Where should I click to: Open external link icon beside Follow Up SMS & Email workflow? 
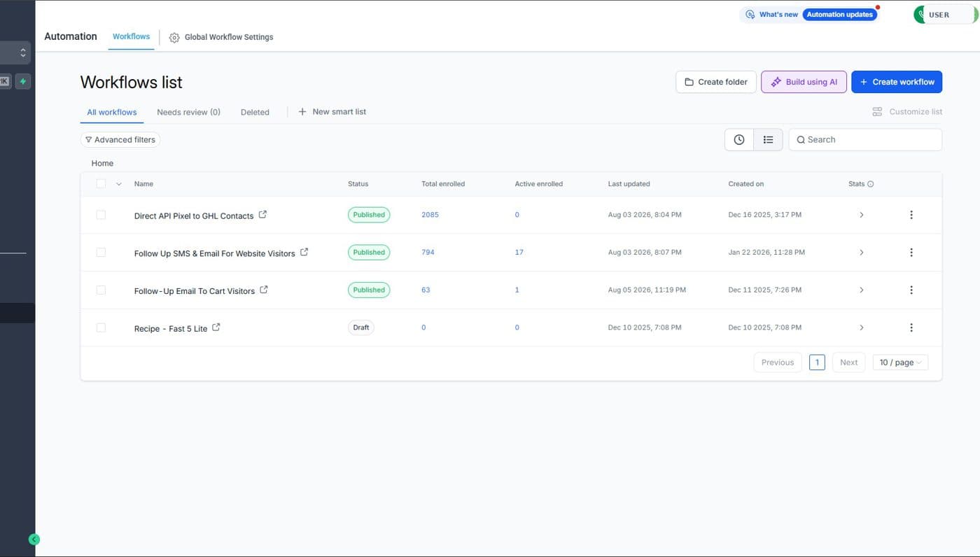click(x=304, y=252)
